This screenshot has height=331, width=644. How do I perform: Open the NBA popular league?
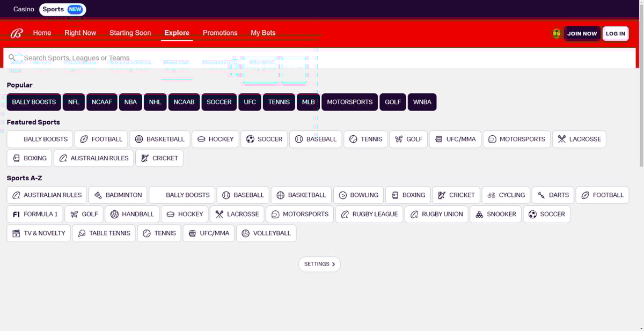pyautogui.click(x=130, y=102)
